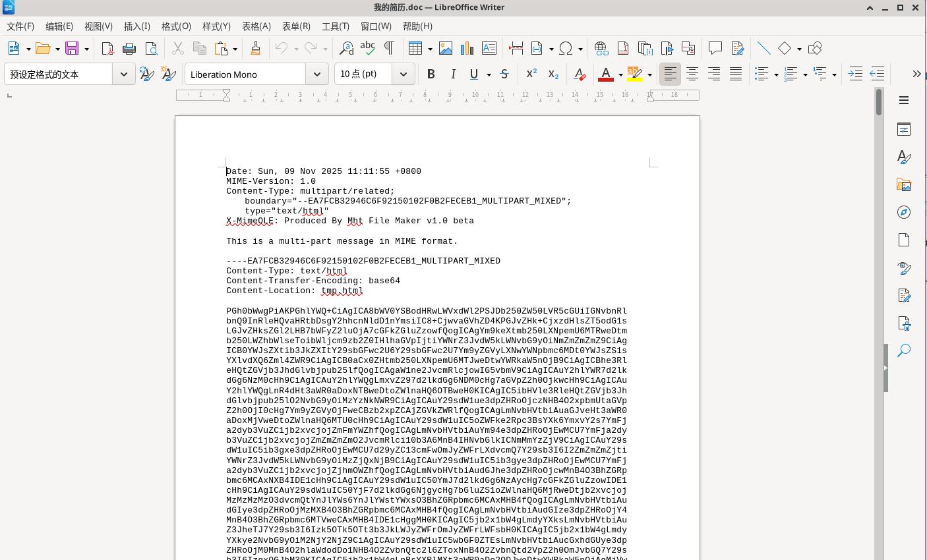This screenshot has height=560, width=927.
Task: Open the 格式(O) menu
Action: (176, 26)
